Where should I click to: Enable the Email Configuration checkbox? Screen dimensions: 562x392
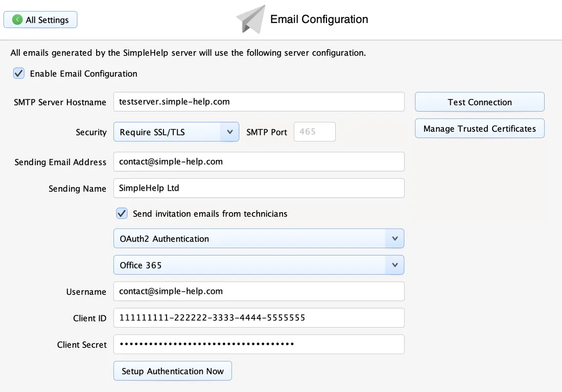coord(18,73)
